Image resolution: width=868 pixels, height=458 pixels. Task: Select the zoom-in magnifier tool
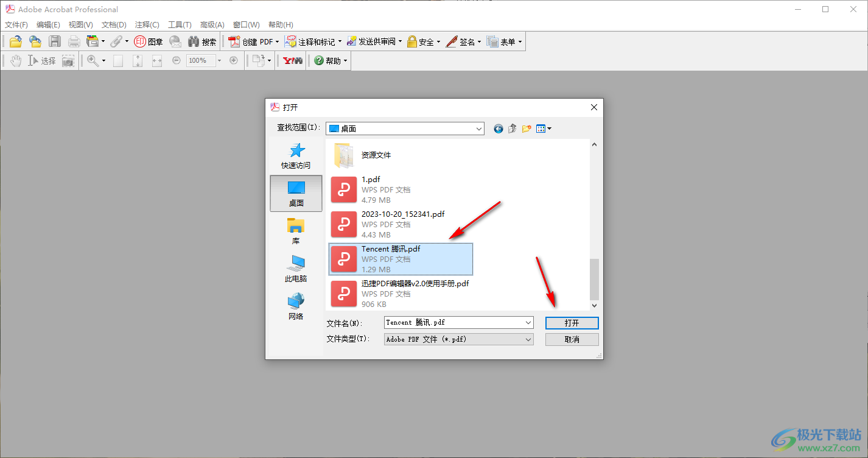[x=93, y=60]
